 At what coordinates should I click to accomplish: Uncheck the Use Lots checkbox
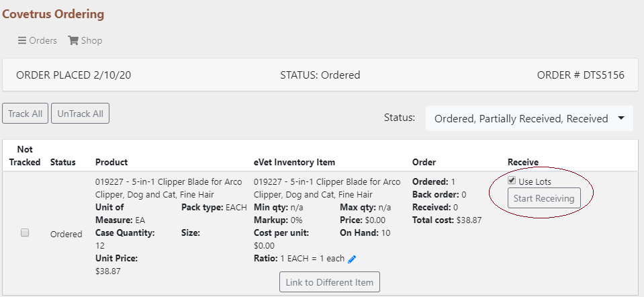point(511,180)
